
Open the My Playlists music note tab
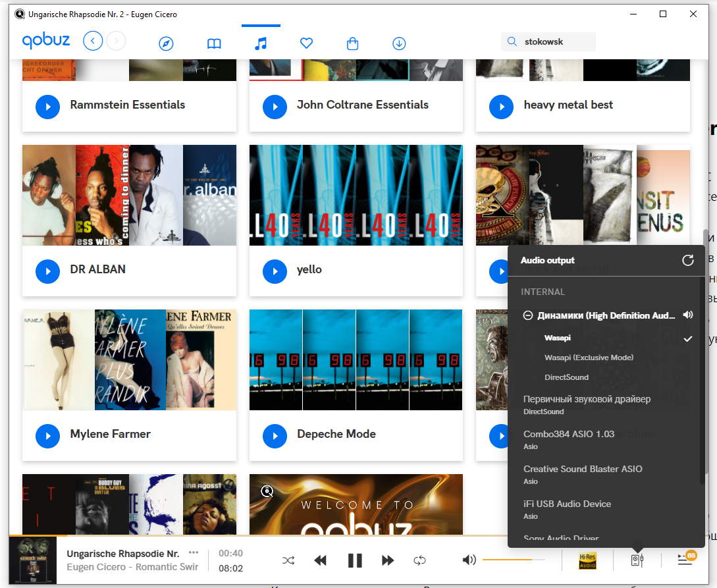(x=261, y=43)
